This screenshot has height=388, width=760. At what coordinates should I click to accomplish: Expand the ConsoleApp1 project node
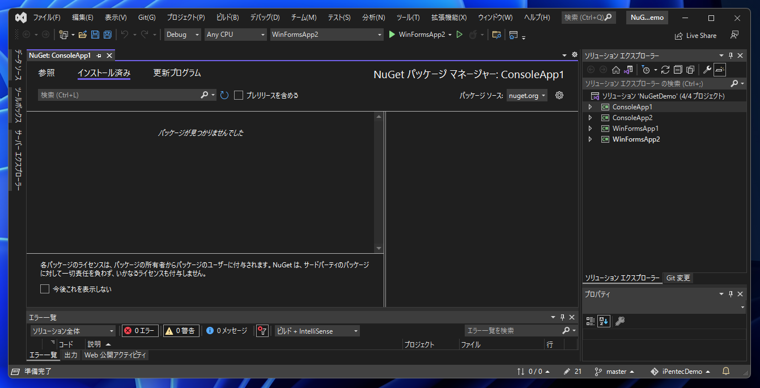coord(590,107)
